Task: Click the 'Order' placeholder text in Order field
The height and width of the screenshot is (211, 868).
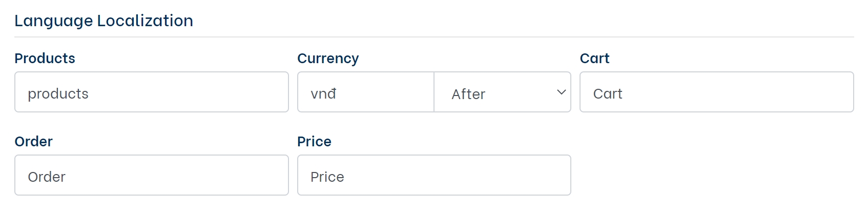Action: point(47,177)
